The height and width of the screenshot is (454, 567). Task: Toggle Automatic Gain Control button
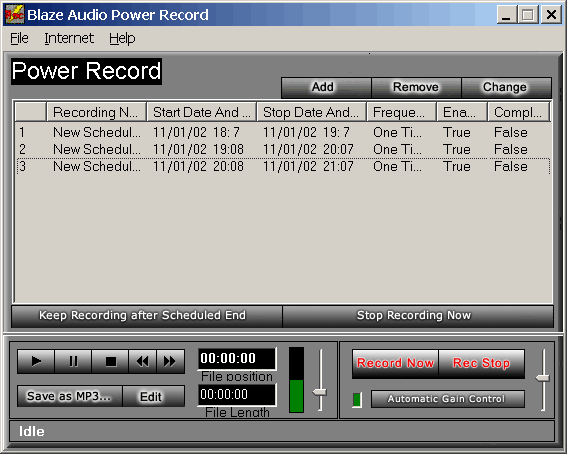coord(448,399)
